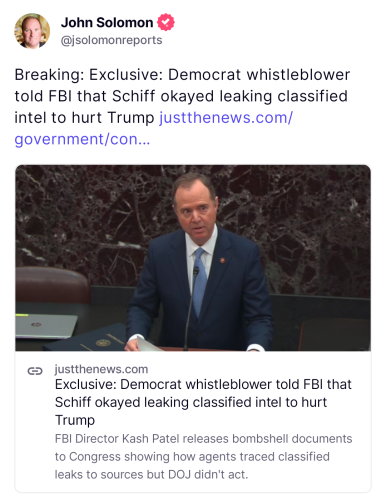
Task: Click the card description mentioning Kash Patel
Action: pyautogui.click(x=203, y=456)
